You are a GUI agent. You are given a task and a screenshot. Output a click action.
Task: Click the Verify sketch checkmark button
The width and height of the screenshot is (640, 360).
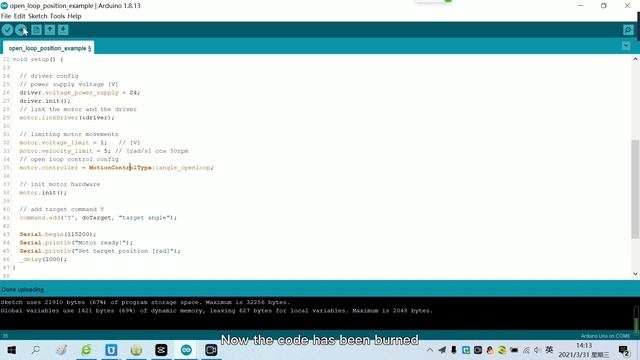(x=7, y=30)
